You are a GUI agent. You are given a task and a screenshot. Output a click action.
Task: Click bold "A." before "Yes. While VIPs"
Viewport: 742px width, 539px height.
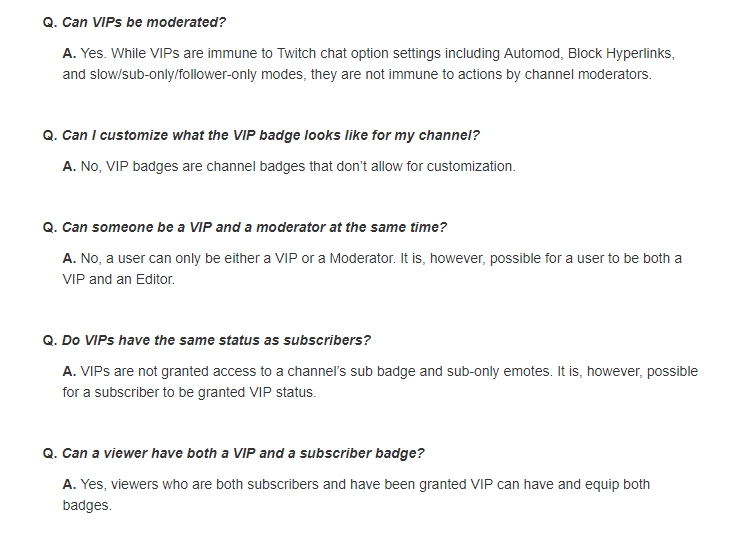[69, 53]
